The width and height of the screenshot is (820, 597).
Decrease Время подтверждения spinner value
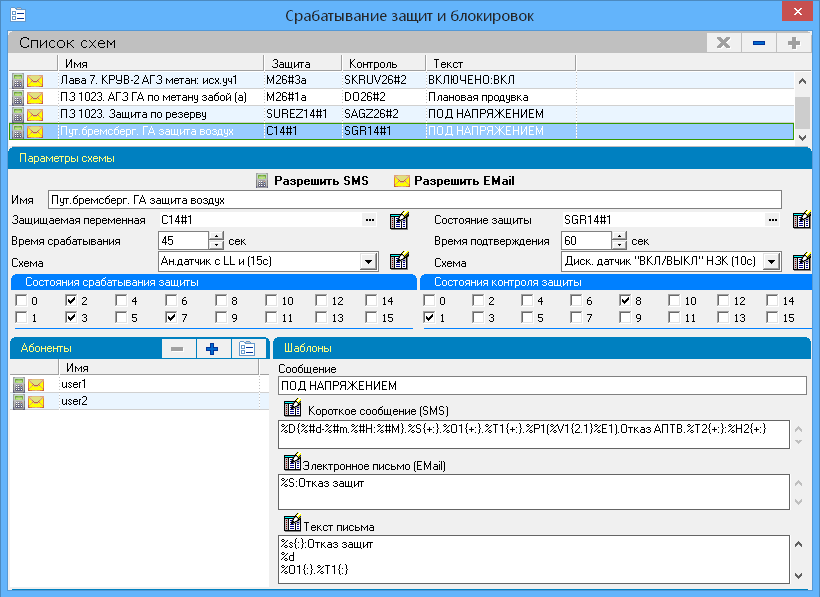(619, 245)
